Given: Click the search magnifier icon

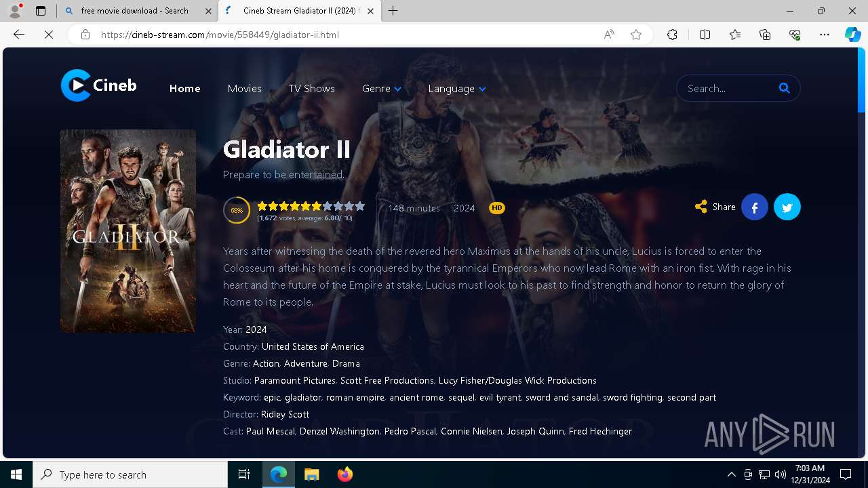Looking at the screenshot, I should (x=785, y=88).
